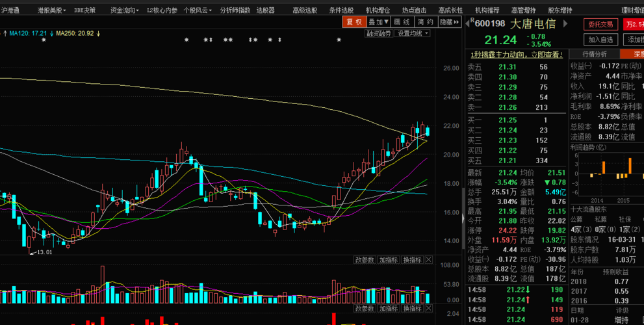Click 换指标 on the volume indicator panel
The height and width of the screenshot is (325, 644).
[x=411, y=259]
